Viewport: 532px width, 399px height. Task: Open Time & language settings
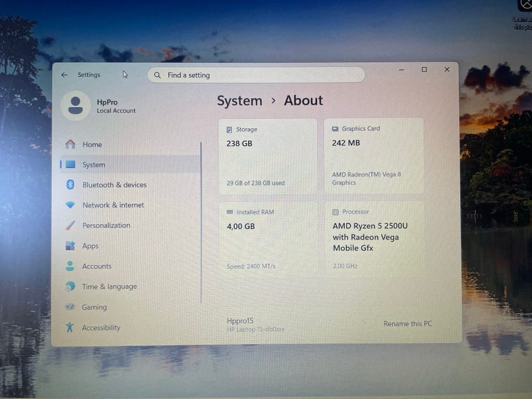point(130,287)
